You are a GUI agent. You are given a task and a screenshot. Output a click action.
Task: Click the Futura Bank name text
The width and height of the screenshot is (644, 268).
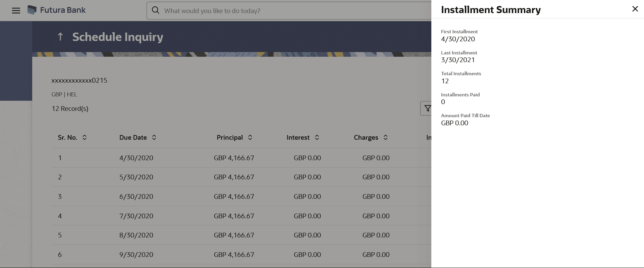coord(63,10)
